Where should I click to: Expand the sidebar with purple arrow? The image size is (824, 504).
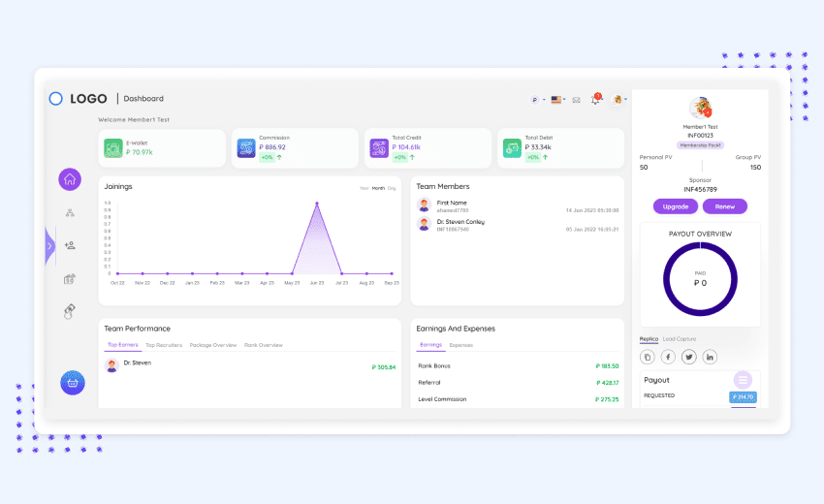[x=49, y=245]
